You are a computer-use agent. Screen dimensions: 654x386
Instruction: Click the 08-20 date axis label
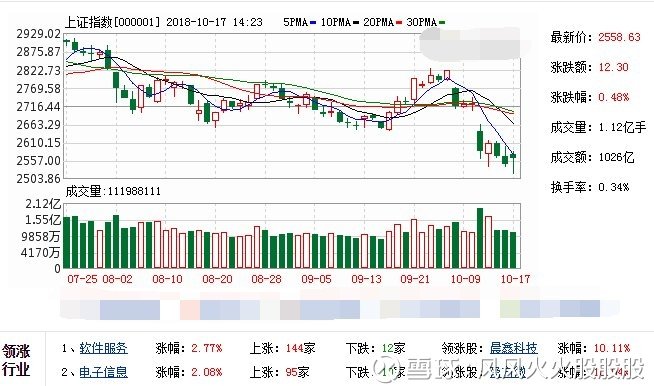pos(217,279)
